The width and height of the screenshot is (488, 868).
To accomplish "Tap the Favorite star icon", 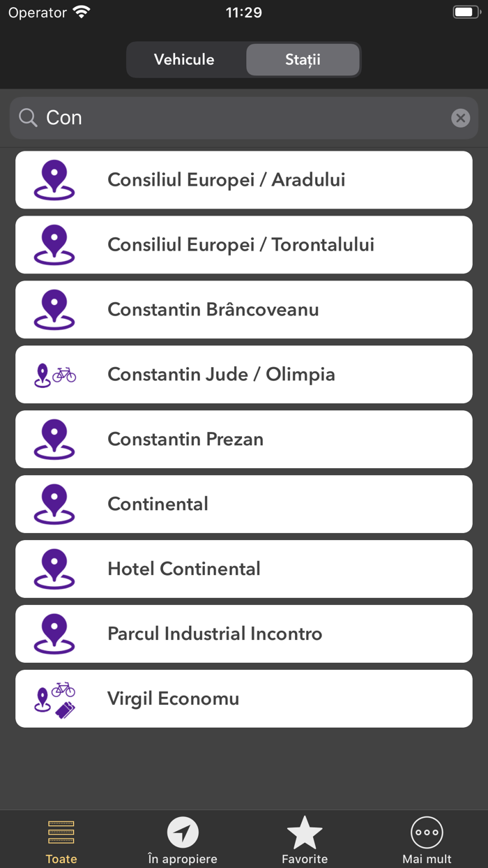I will point(305,832).
